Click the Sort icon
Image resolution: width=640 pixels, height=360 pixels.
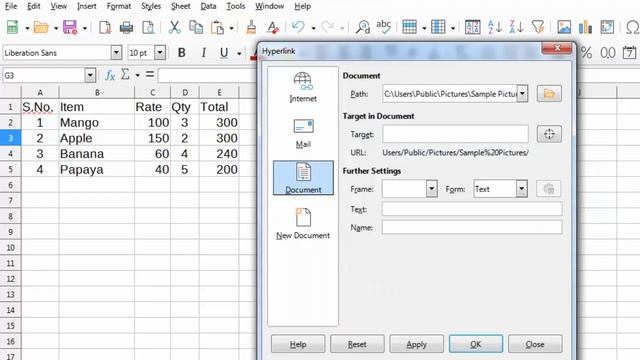[x=472, y=27]
